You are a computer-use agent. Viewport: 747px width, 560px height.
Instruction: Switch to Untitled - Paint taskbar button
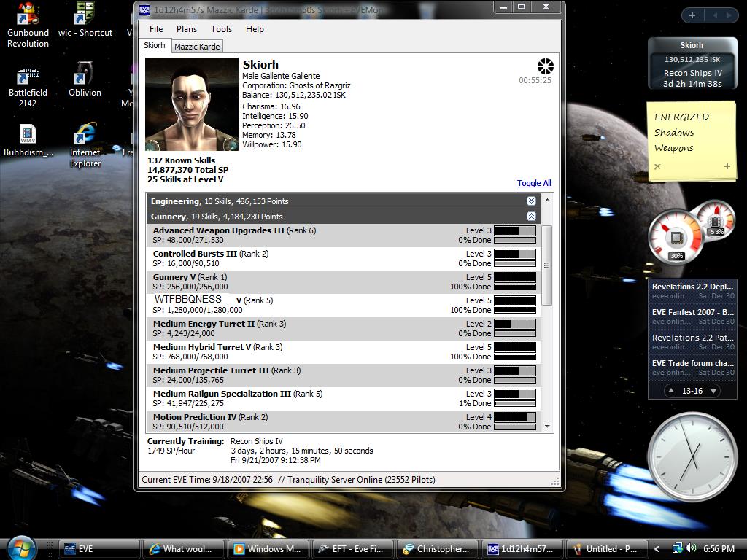(x=606, y=549)
